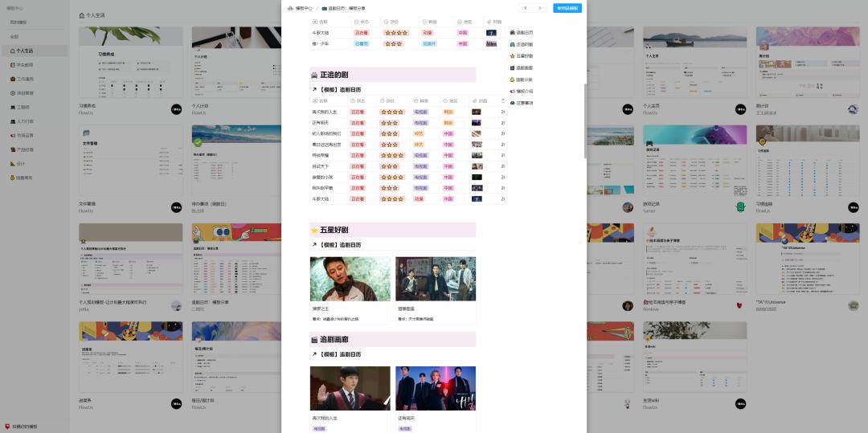Open 习惯养成 template card in background
The width and height of the screenshot is (868, 433).
[x=131, y=63]
